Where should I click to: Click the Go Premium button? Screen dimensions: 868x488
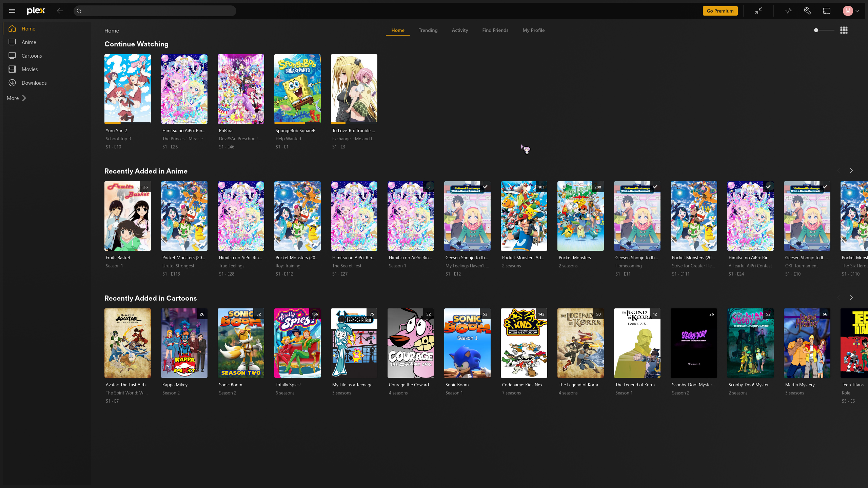tap(720, 11)
